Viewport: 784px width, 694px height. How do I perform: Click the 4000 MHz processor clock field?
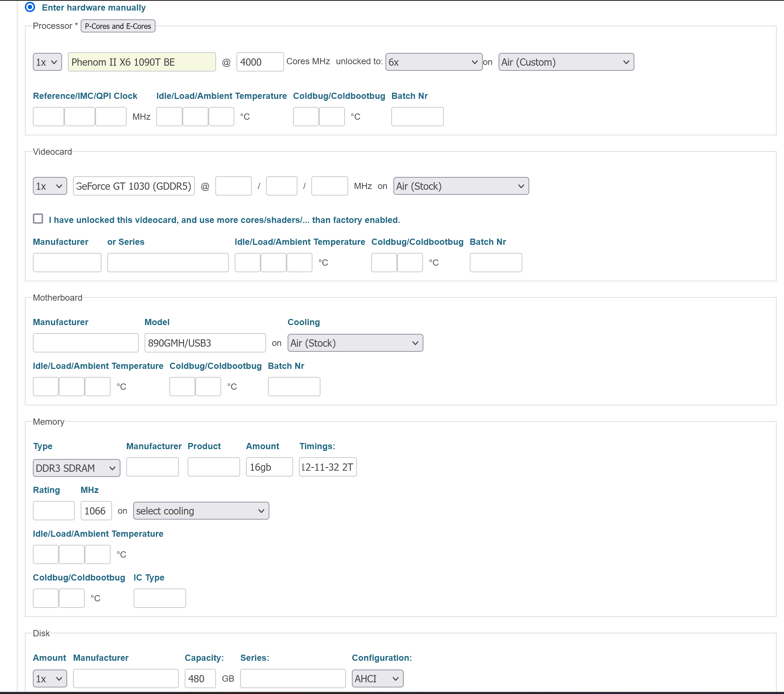[260, 62]
